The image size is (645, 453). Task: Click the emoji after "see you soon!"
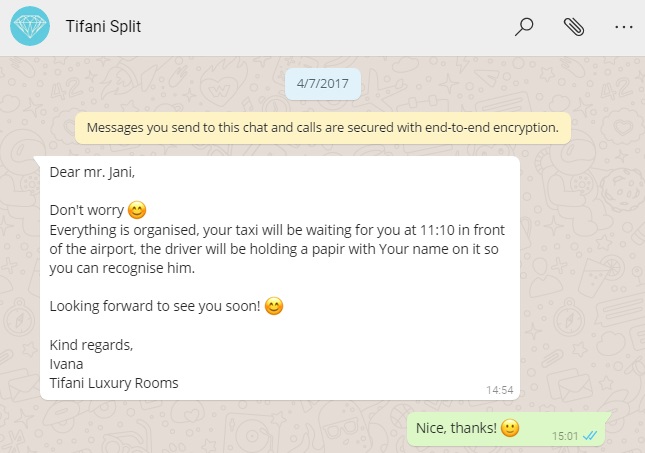[274, 306]
